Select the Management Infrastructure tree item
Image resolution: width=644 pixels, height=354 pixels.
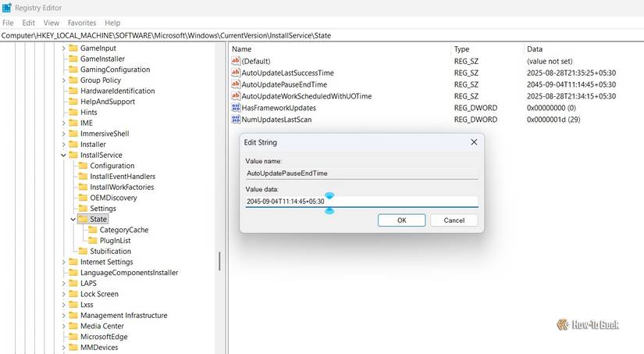pos(123,316)
